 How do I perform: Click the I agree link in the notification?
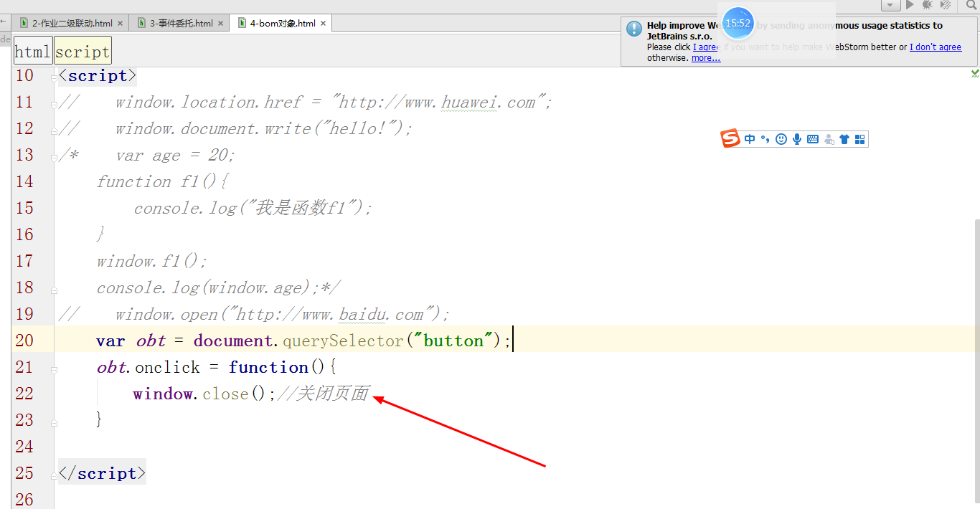[706, 47]
